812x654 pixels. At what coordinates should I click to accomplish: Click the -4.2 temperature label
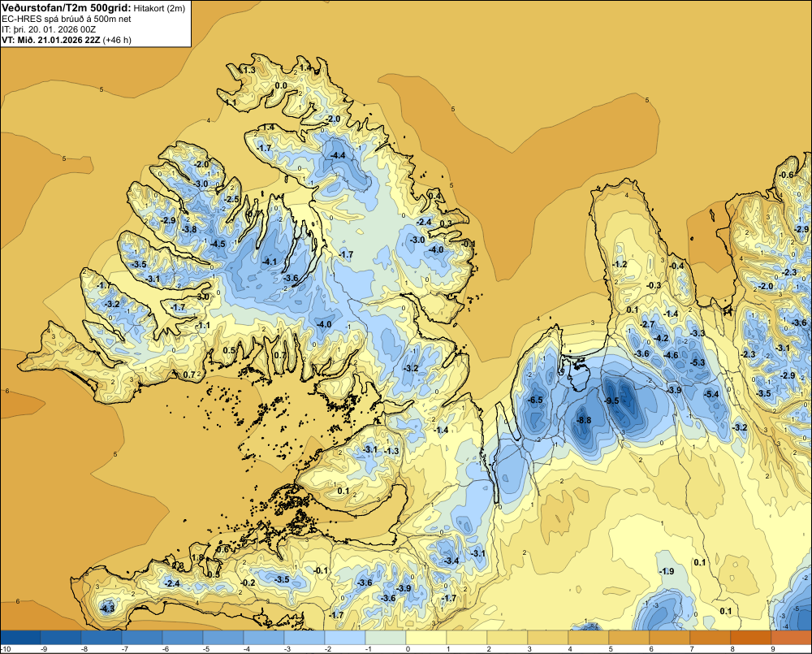[x=661, y=338]
